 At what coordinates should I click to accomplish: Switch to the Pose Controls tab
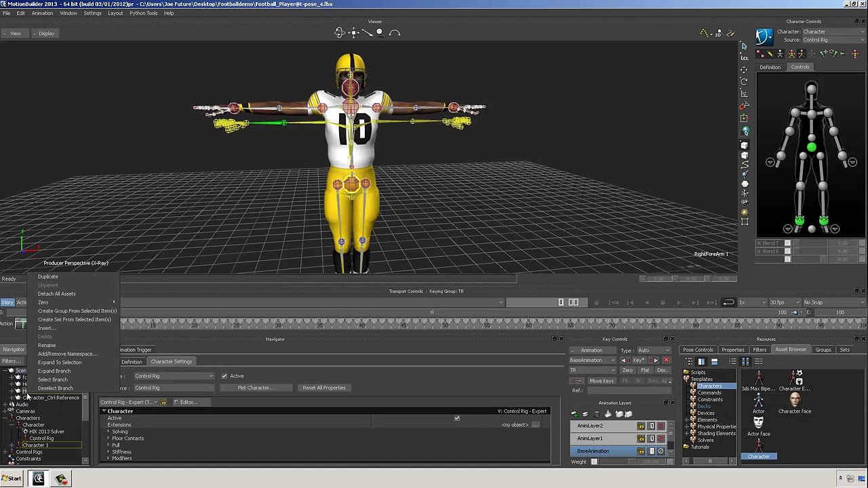tap(698, 350)
